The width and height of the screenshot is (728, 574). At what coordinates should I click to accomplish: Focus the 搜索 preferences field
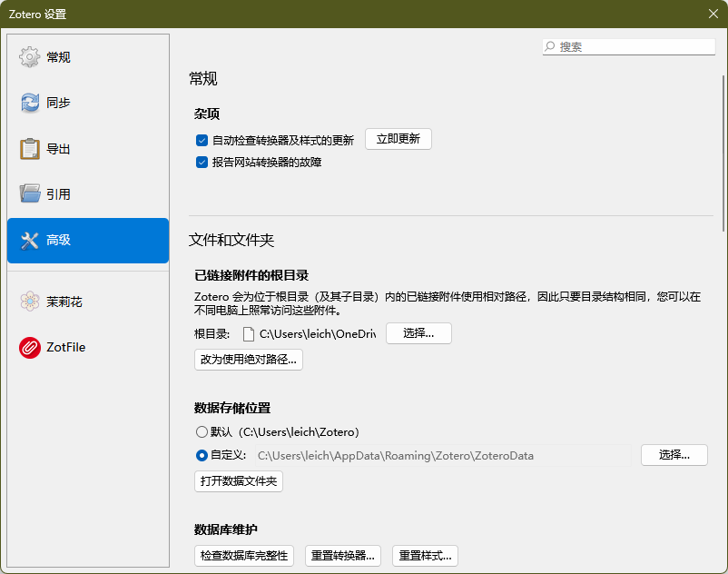[629, 46]
